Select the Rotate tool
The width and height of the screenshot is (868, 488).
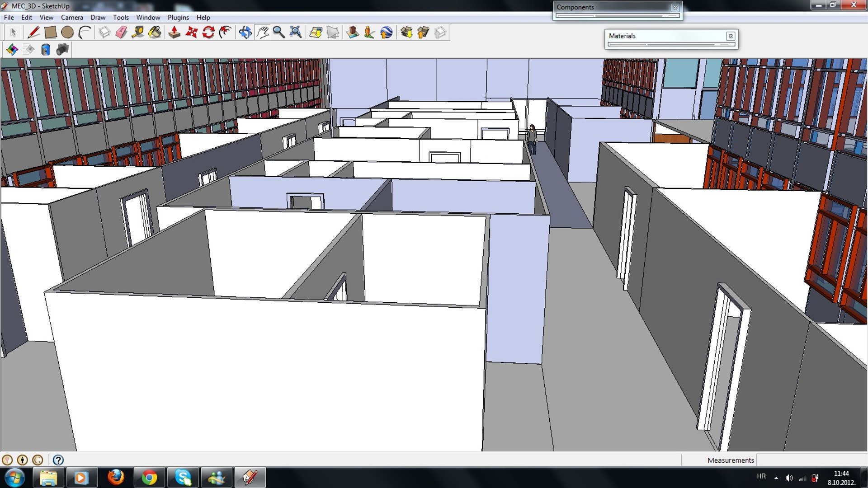(208, 33)
